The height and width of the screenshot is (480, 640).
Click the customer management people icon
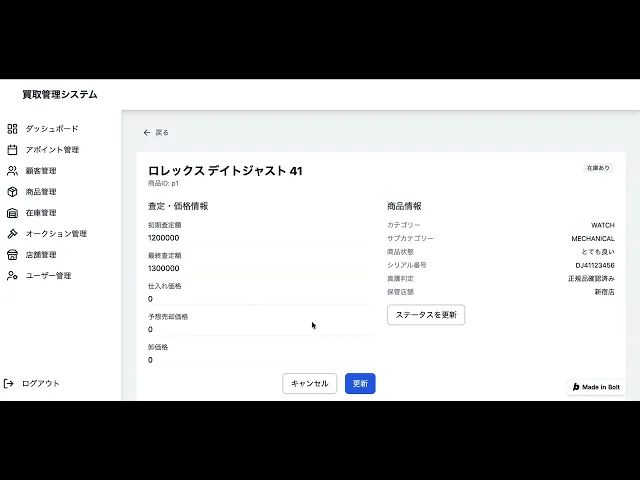[x=12, y=171]
